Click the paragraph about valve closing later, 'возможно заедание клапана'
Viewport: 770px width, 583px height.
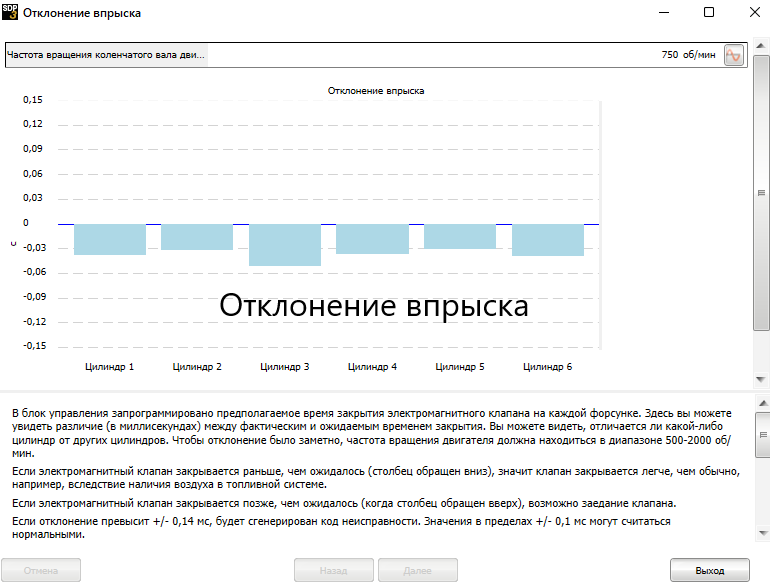[344, 503]
